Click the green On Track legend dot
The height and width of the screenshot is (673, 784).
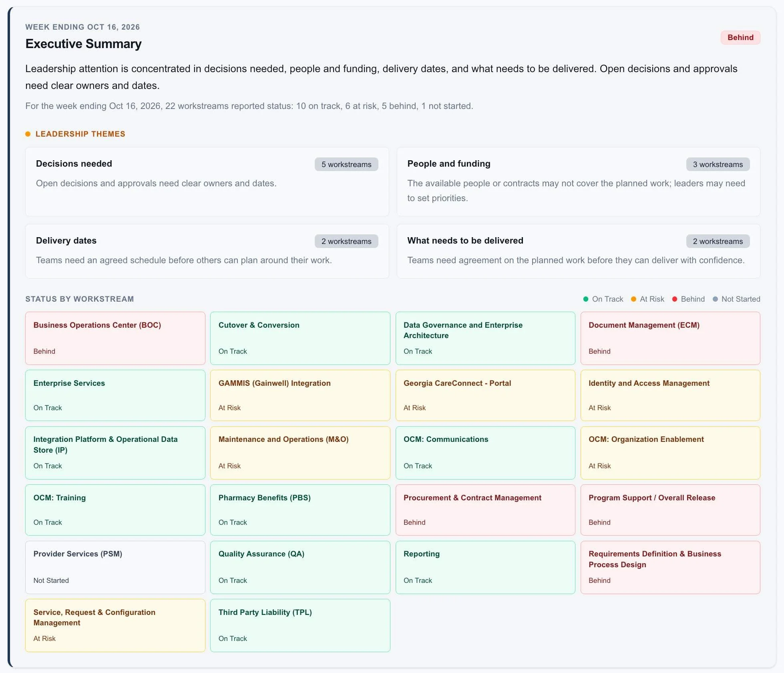click(586, 299)
